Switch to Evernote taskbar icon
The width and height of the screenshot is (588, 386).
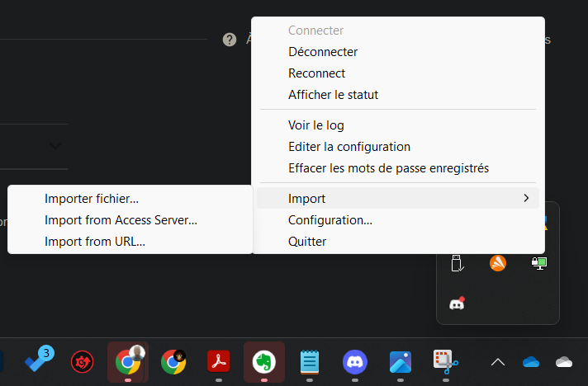pyautogui.click(x=264, y=361)
